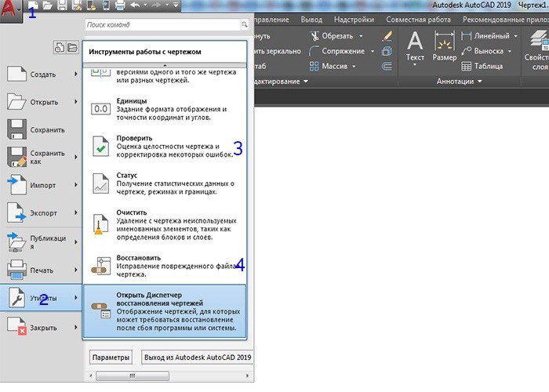Expand the Печать submenu arrow
The image size is (549, 392).
(x=76, y=270)
